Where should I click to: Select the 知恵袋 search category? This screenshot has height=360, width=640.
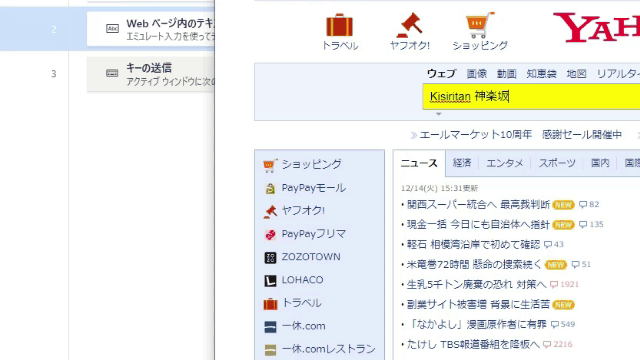pos(541,73)
